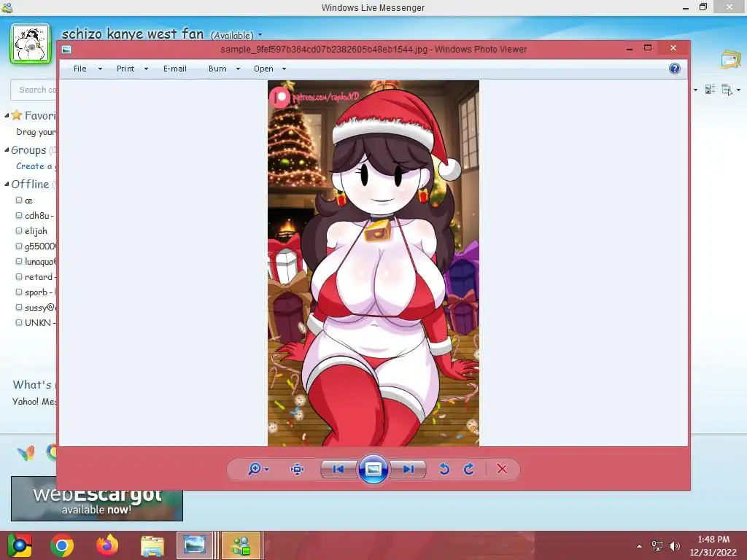Image resolution: width=747 pixels, height=560 pixels.
Task: Click the network icon in system tray
Action: point(657,546)
